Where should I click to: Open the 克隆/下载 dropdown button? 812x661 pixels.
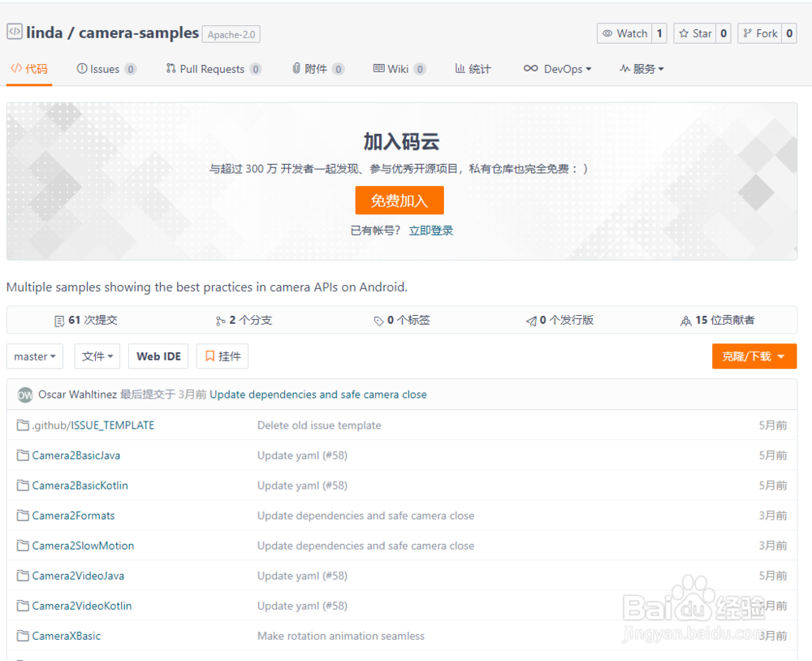point(754,356)
